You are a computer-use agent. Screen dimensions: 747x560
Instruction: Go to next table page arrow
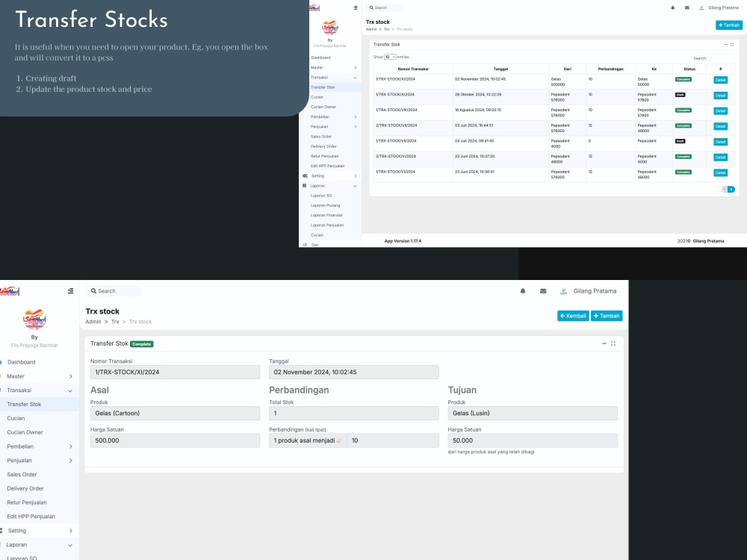[x=731, y=190]
